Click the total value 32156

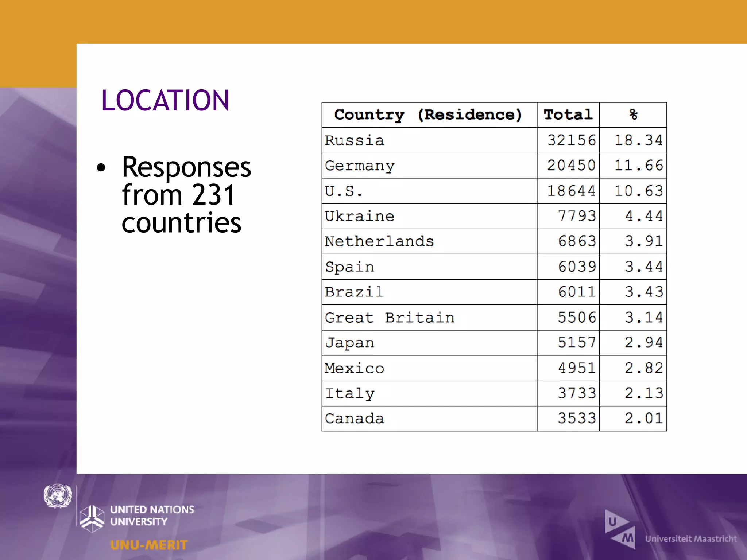click(571, 140)
